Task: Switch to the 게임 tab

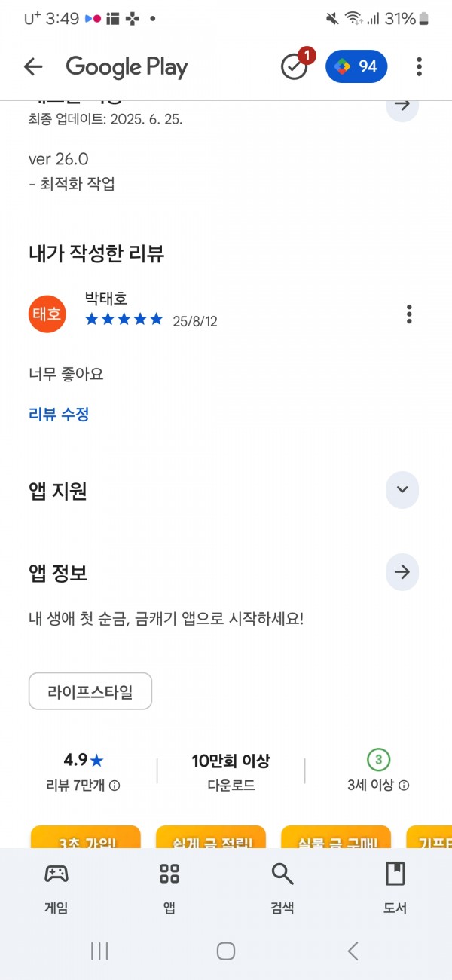Action: pos(56,888)
